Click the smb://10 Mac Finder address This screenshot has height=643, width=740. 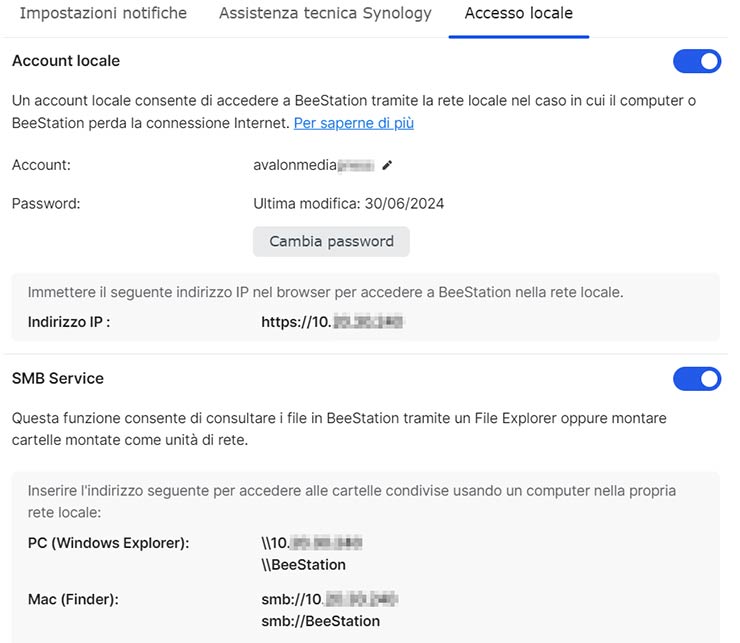pos(329,600)
